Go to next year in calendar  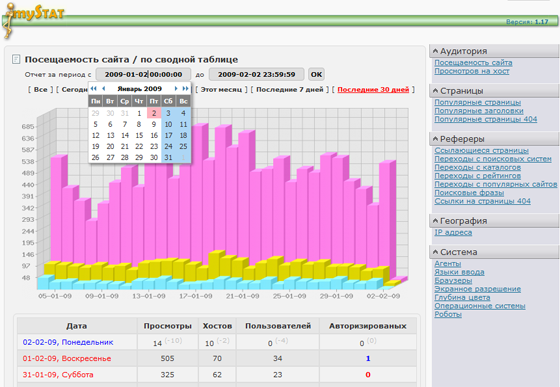(x=185, y=89)
